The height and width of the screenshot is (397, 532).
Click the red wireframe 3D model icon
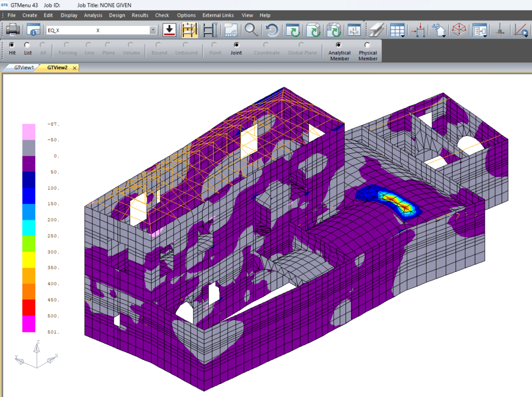pos(459,30)
